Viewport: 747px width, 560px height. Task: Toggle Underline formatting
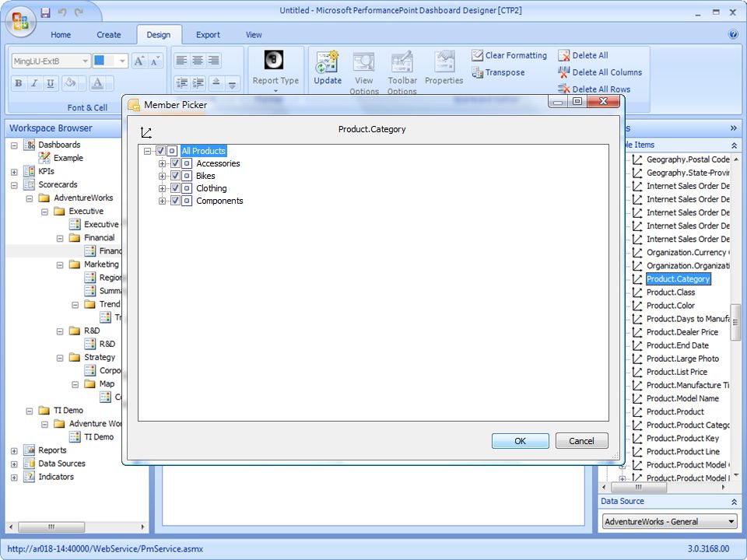pyautogui.click(x=50, y=83)
